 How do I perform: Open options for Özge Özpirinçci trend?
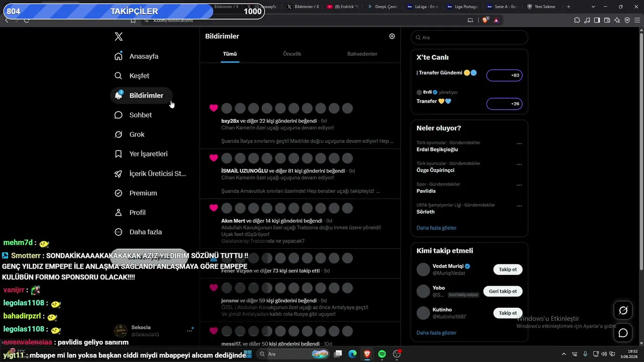(519, 164)
